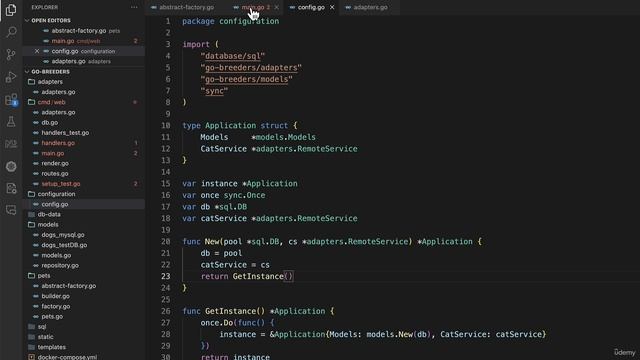Open the Search view in the activity bar
The width and height of the screenshot is (640, 360).
point(11,32)
